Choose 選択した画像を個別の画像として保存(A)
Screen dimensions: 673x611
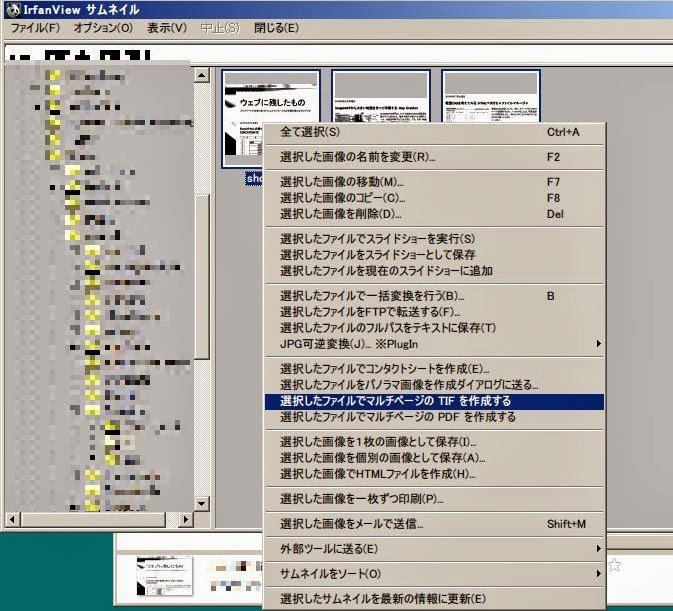[434, 458]
